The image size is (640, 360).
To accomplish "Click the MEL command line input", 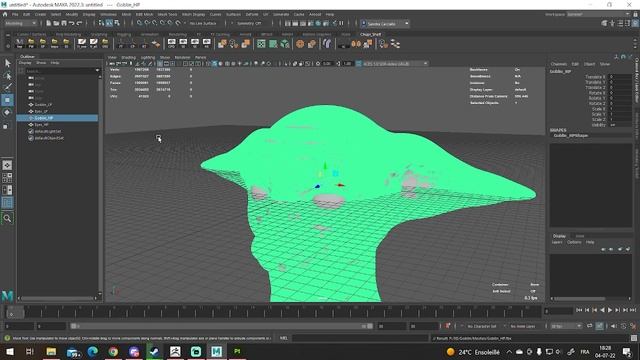I will coord(360,338).
